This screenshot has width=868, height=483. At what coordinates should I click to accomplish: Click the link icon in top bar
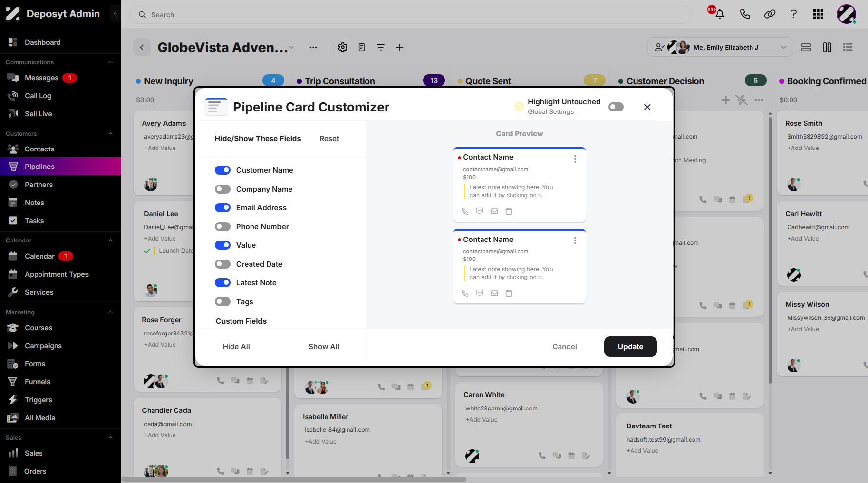coord(770,14)
